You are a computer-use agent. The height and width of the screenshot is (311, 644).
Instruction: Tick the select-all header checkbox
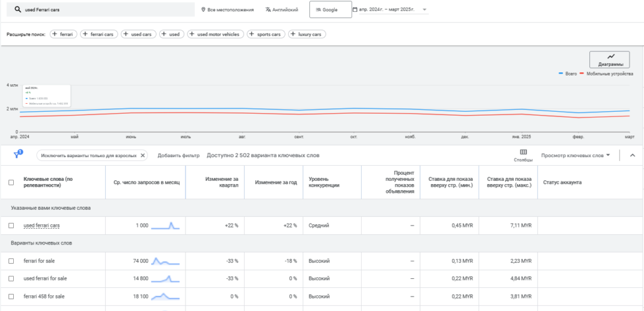click(11, 183)
